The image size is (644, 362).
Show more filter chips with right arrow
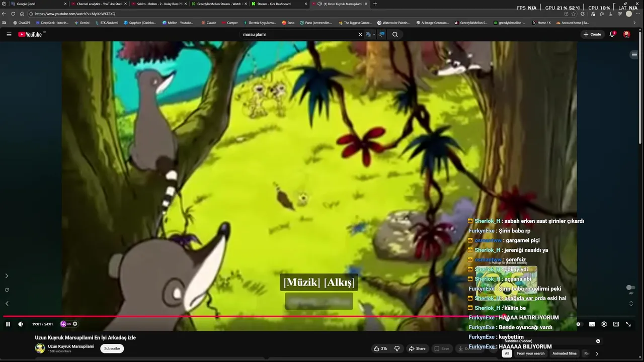pyautogui.click(x=597, y=353)
